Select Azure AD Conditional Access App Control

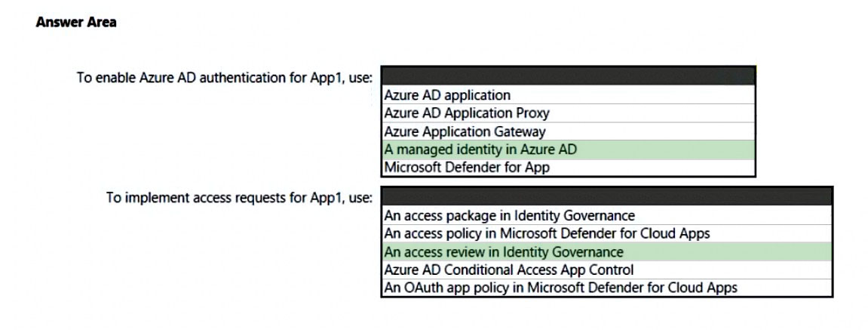tap(607, 270)
